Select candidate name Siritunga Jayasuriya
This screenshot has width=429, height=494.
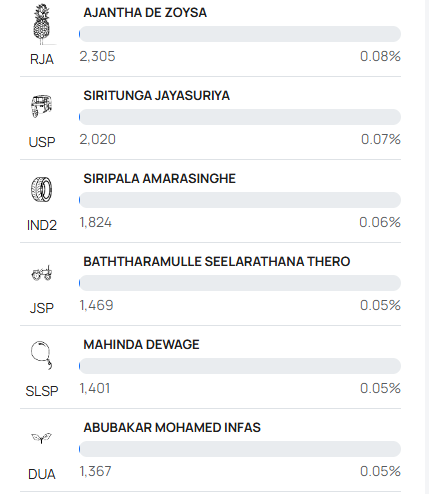tap(156, 96)
